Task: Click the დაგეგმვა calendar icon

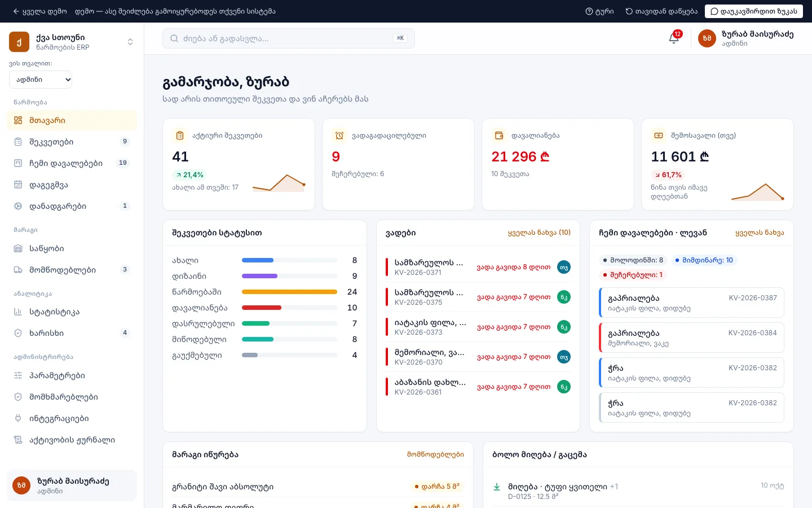Action: [x=18, y=185]
